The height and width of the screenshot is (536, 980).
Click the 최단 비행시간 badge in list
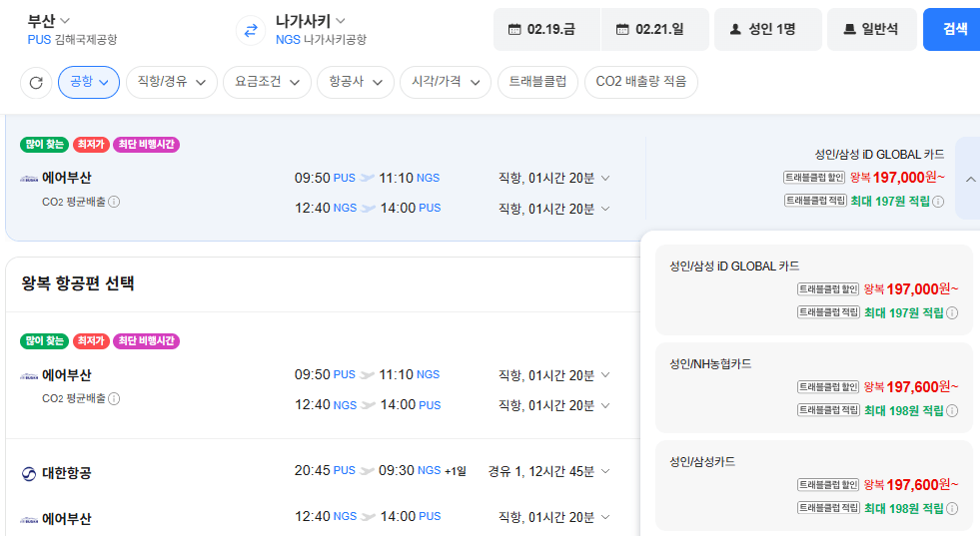coord(146,341)
